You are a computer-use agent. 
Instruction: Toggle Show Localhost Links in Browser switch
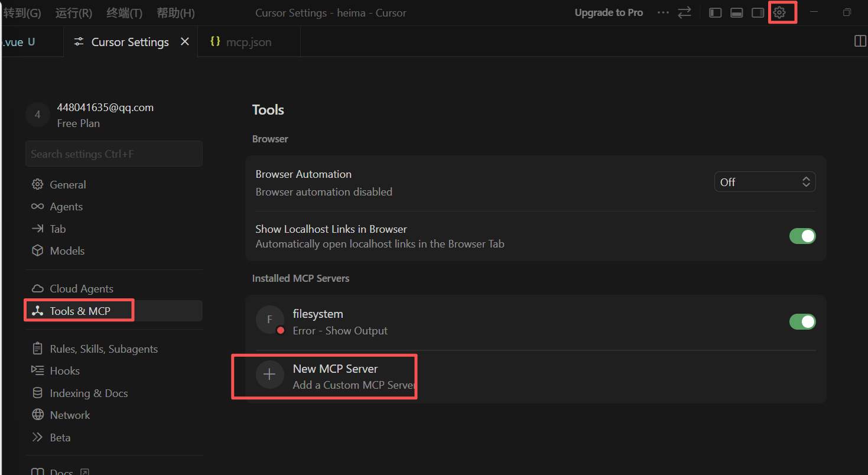(x=802, y=236)
